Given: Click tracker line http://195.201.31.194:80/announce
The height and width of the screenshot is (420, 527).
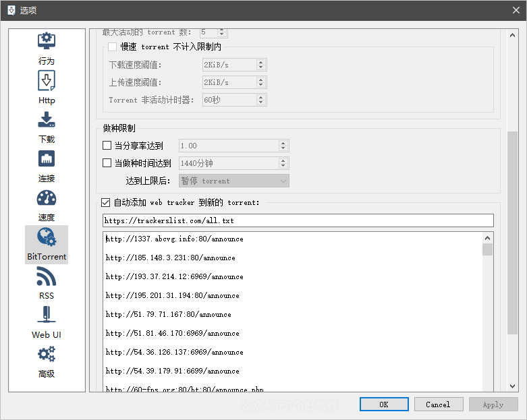Looking at the screenshot, I should tap(173, 295).
